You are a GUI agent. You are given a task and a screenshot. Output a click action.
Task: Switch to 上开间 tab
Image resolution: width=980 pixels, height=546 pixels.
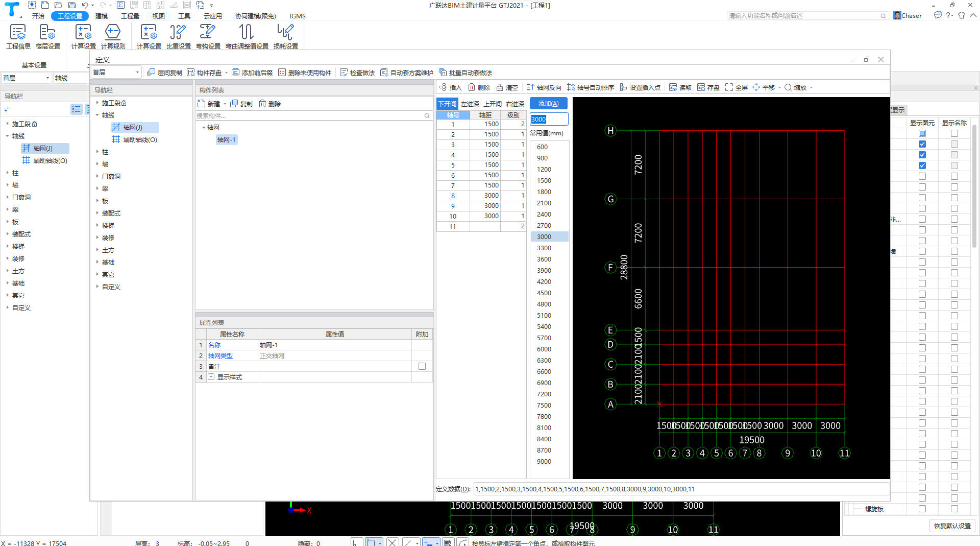click(x=493, y=104)
